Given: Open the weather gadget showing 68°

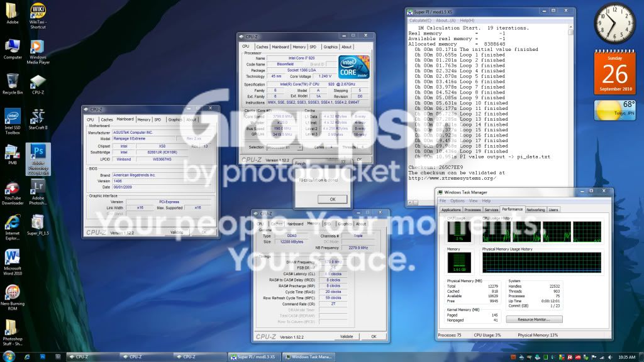Looking at the screenshot, I should pos(615,110).
